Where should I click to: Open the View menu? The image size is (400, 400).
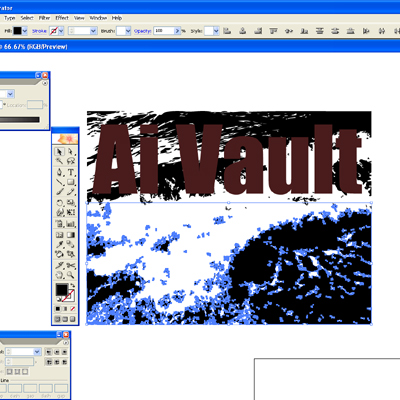[79, 18]
